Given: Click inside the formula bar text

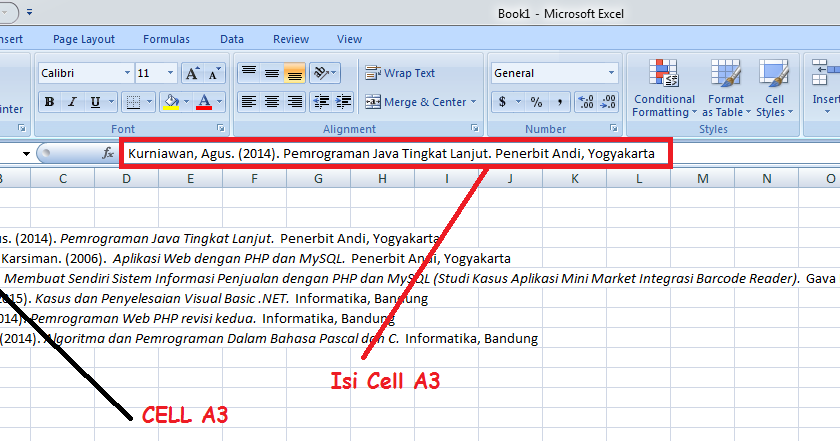Looking at the screenshot, I should click(x=391, y=154).
